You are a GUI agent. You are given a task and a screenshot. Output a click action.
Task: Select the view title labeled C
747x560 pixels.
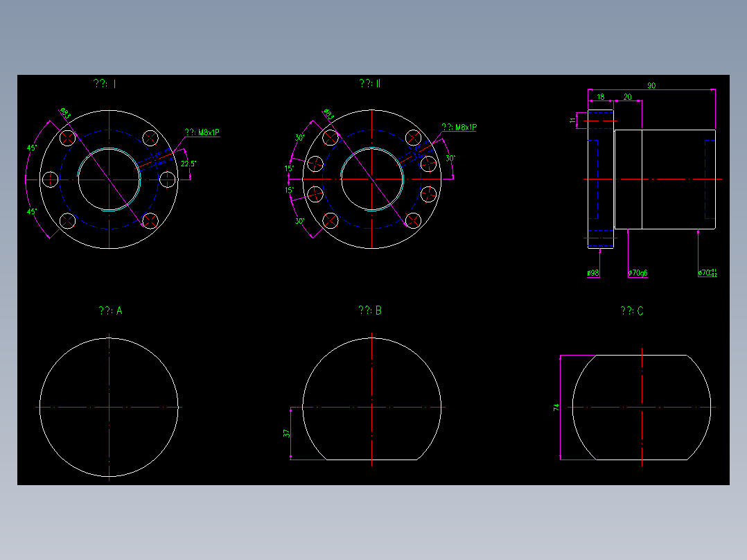pos(632,310)
